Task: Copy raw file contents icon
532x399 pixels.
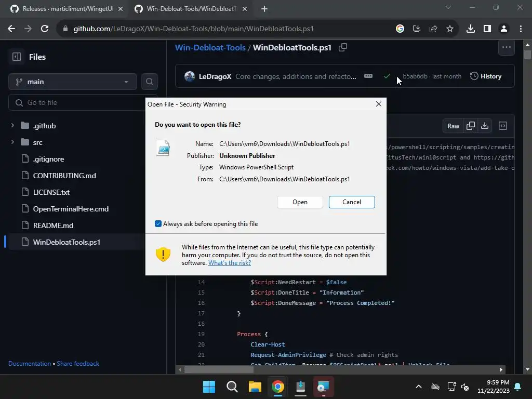Action: [x=471, y=126]
